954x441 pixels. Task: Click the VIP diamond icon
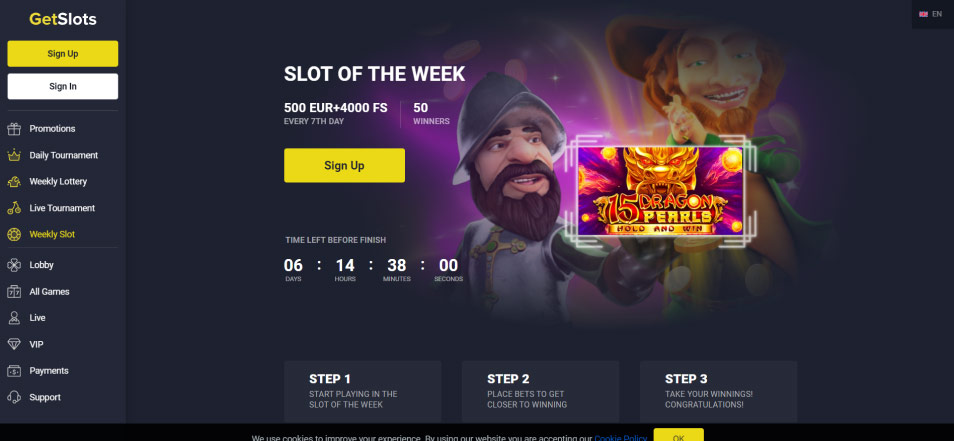coord(14,344)
